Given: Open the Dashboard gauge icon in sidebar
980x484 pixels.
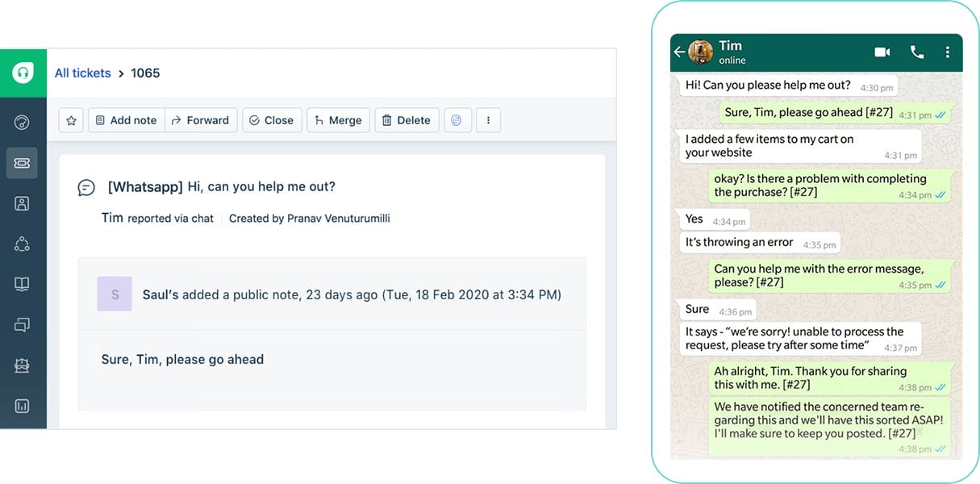Looking at the screenshot, I should pos(23,122).
